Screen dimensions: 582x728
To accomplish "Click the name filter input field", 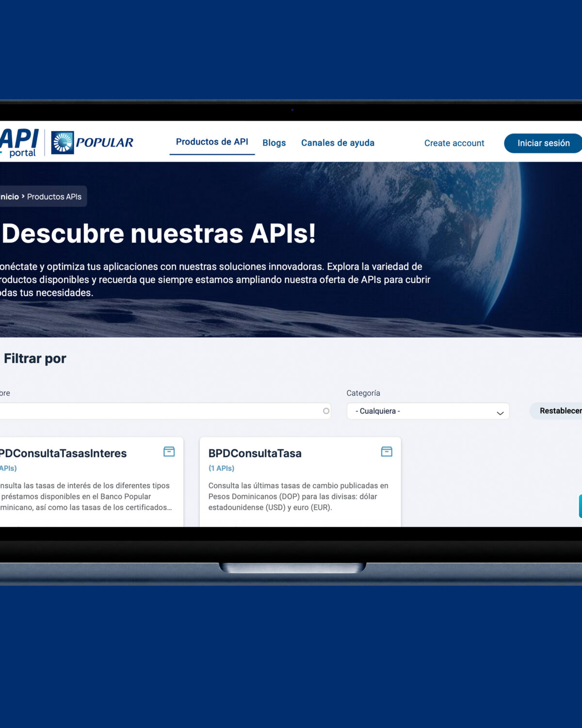I will (165, 411).
